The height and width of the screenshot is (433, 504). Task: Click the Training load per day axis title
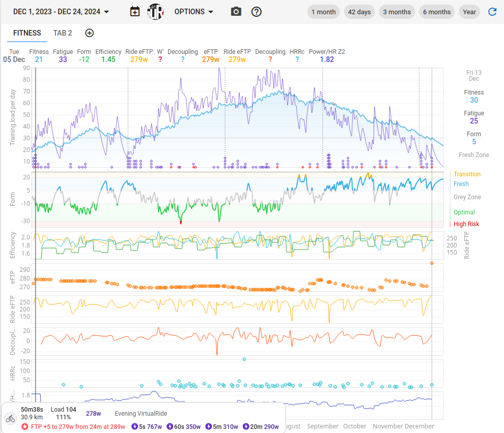13,117
